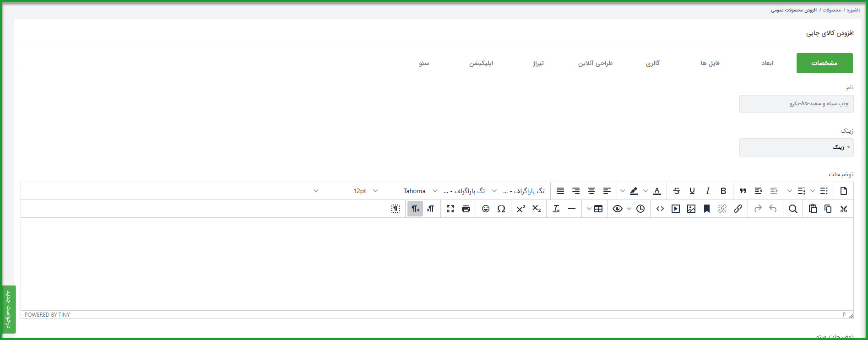Toggle blockquote formatting
Screen dimensions: 868x340
click(x=743, y=191)
